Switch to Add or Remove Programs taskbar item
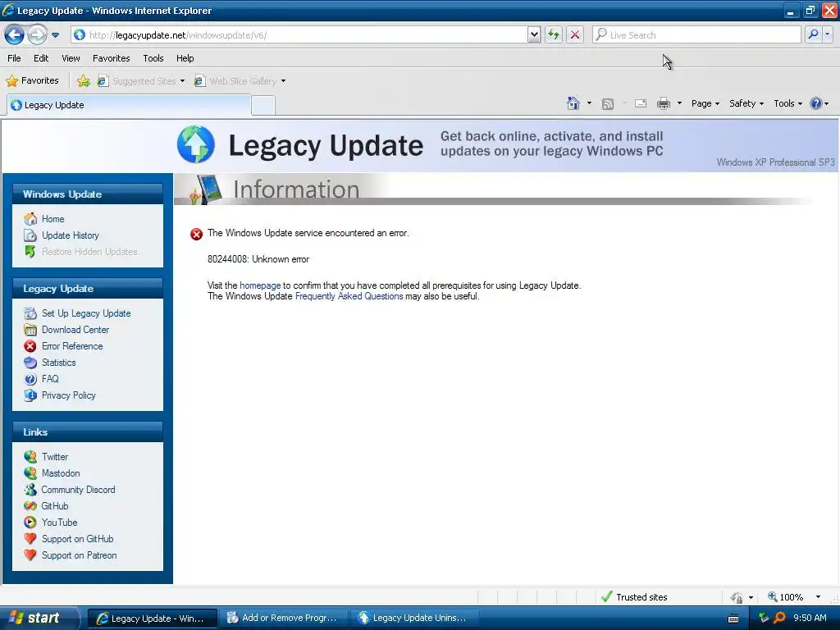The height and width of the screenshot is (630, 840). (282, 619)
